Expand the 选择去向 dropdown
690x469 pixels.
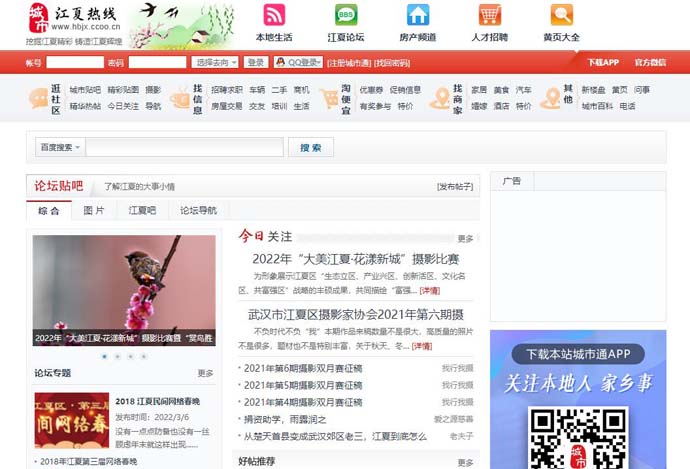pyautogui.click(x=215, y=62)
